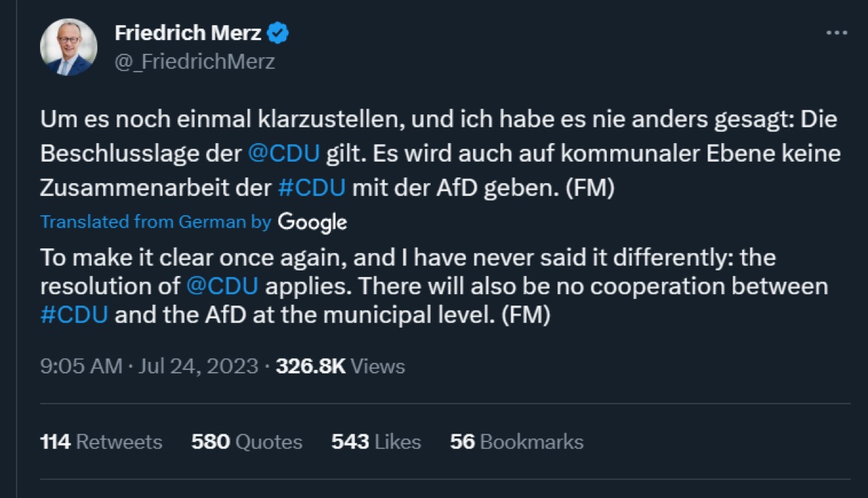The height and width of the screenshot is (498, 868).
Task: Select the #CDU hashtag in English translation
Action: point(74,316)
